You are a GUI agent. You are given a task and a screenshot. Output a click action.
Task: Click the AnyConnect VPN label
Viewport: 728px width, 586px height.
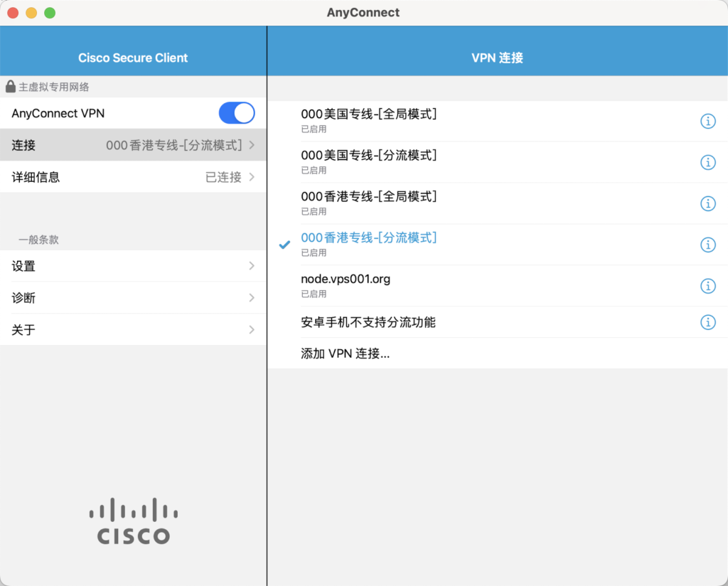point(58,113)
